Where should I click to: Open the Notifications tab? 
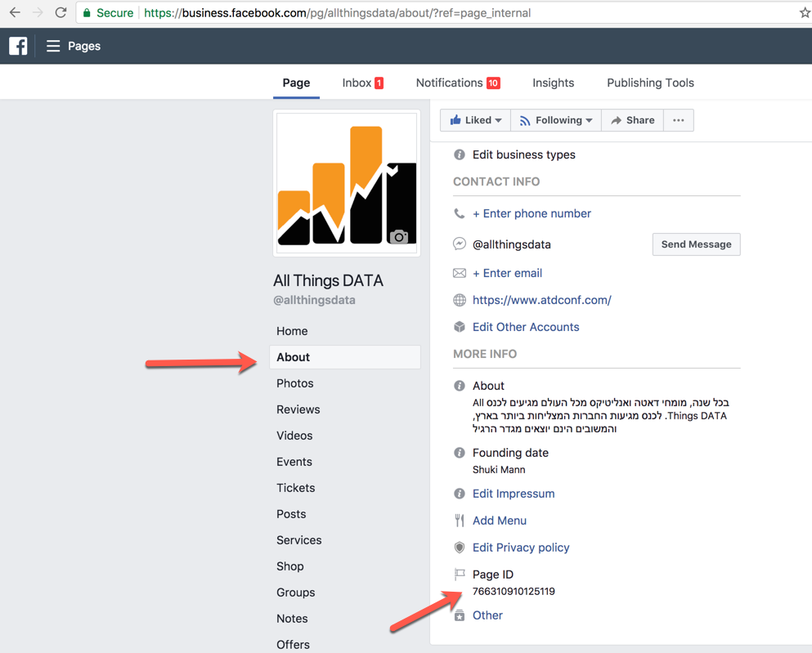pyautogui.click(x=458, y=83)
